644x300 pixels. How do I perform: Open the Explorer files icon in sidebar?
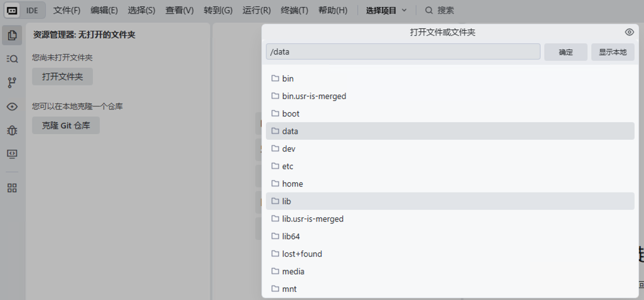[12, 35]
